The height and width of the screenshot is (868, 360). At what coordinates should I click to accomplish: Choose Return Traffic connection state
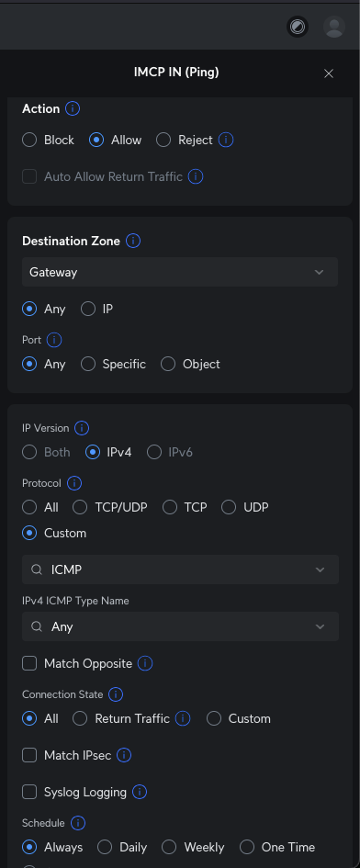click(80, 718)
